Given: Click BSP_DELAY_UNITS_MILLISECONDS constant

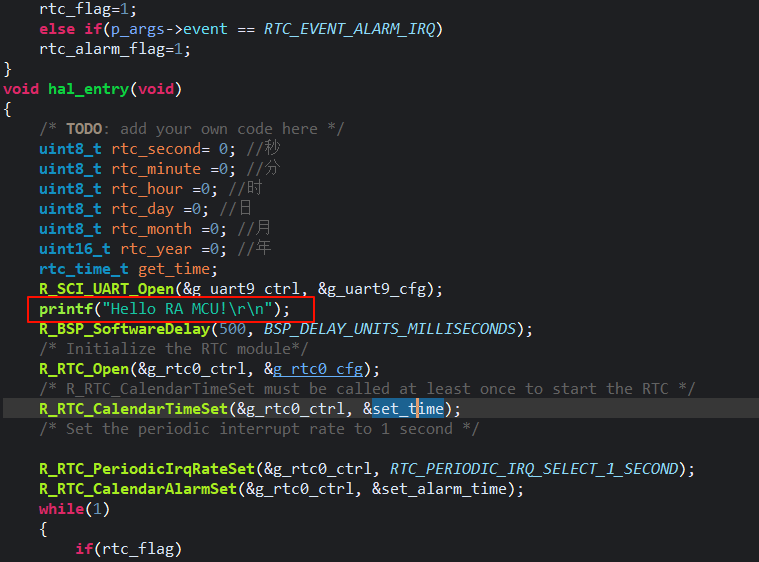Looking at the screenshot, I should 390,329.
